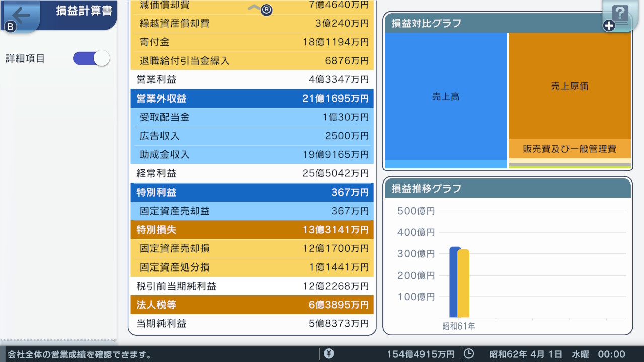644x362 pixels.
Task: Select the 販売費及び一般管理費 block
Action: pos(570,149)
